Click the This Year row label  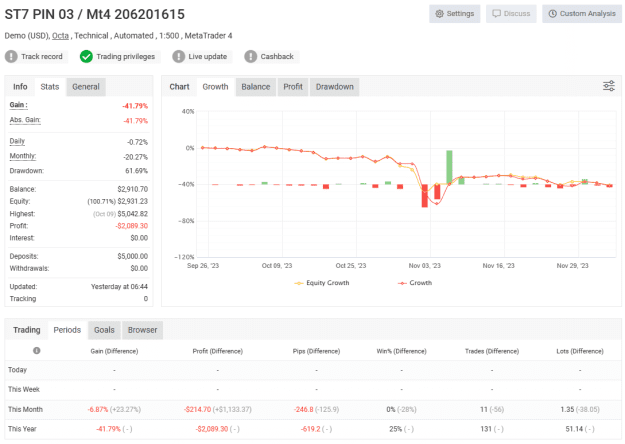22,429
